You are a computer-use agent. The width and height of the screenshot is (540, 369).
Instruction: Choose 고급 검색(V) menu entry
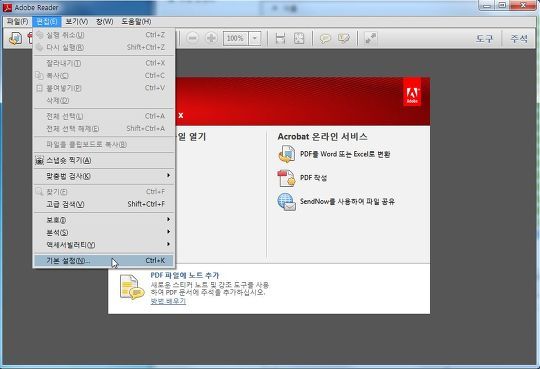[104, 204]
